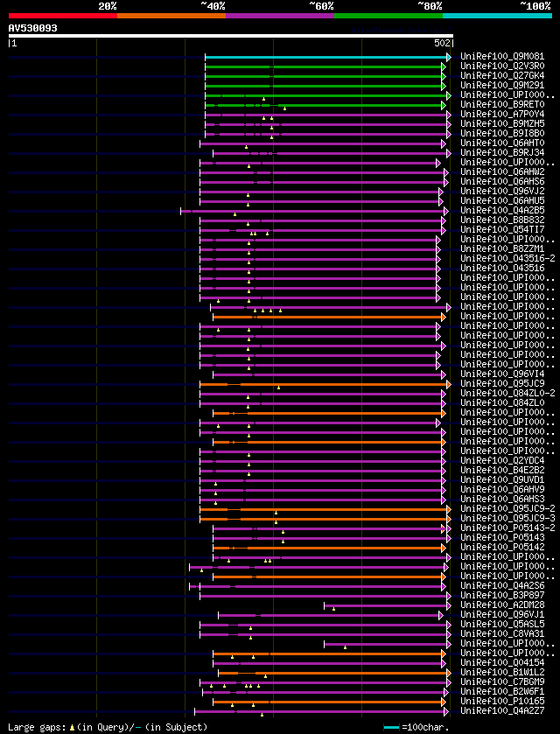Select the UniRef100_B9I8B0 label
This screenshot has width=560, height=734.
click(x=502, y=133)
